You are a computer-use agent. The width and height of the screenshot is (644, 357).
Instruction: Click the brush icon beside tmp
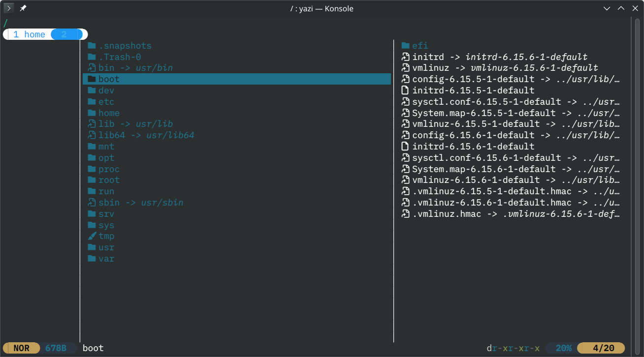(91, 236)
